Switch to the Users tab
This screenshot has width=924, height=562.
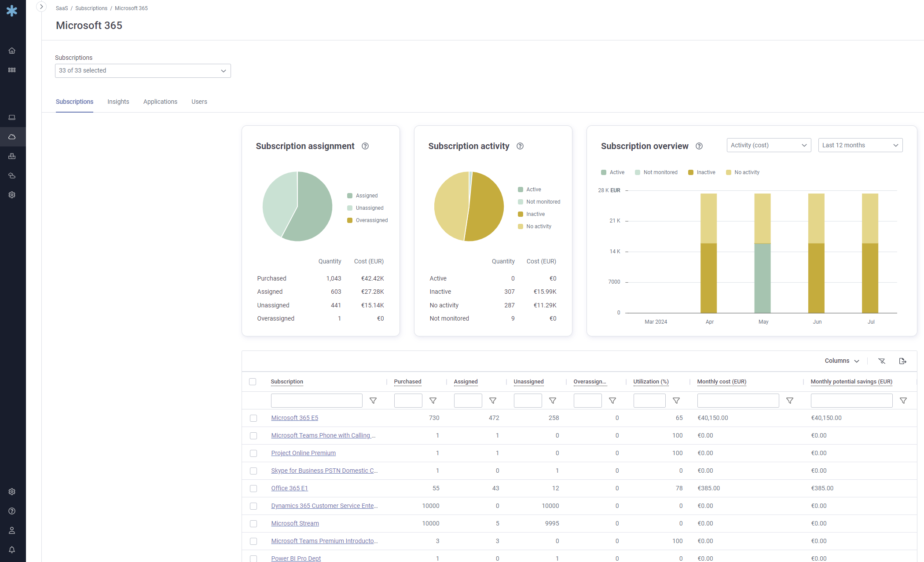click(x=199, y=102)
